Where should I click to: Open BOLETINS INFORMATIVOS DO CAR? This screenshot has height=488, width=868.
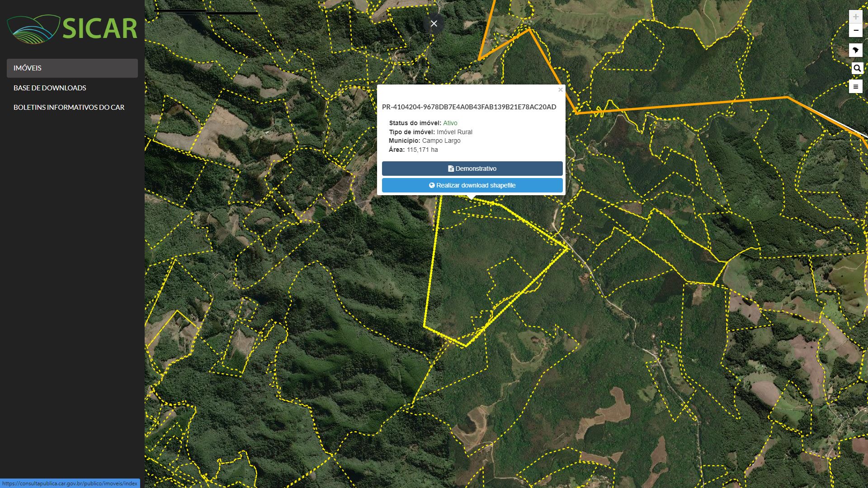(69, 107)
